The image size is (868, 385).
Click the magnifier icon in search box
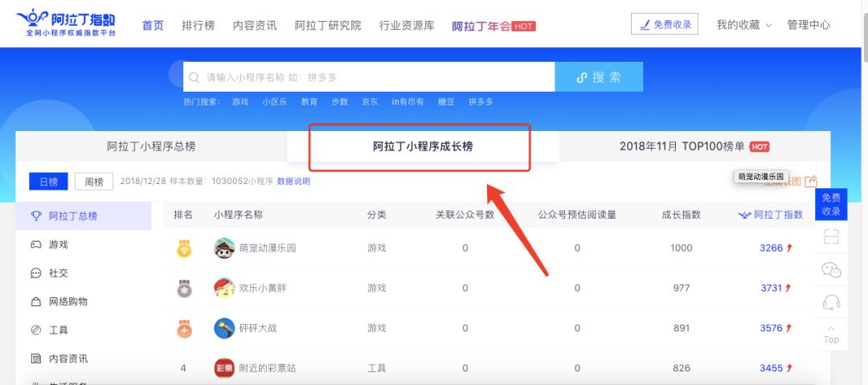[x=194, y=77]
